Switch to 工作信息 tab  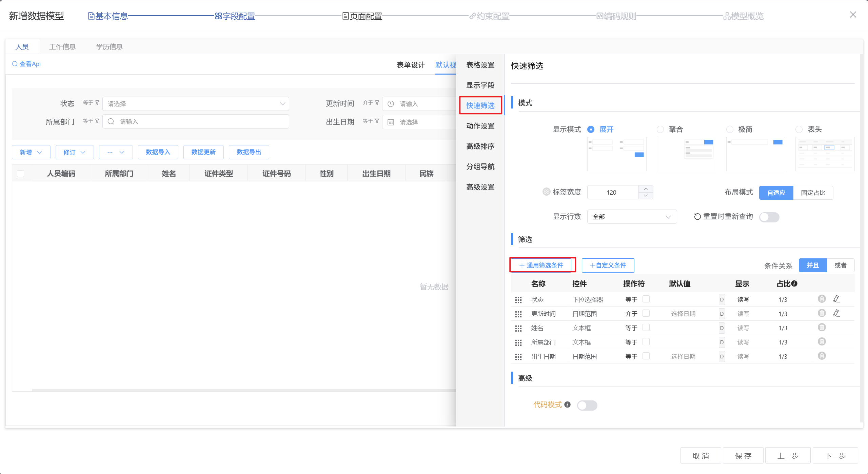click(x=62, y=47)
